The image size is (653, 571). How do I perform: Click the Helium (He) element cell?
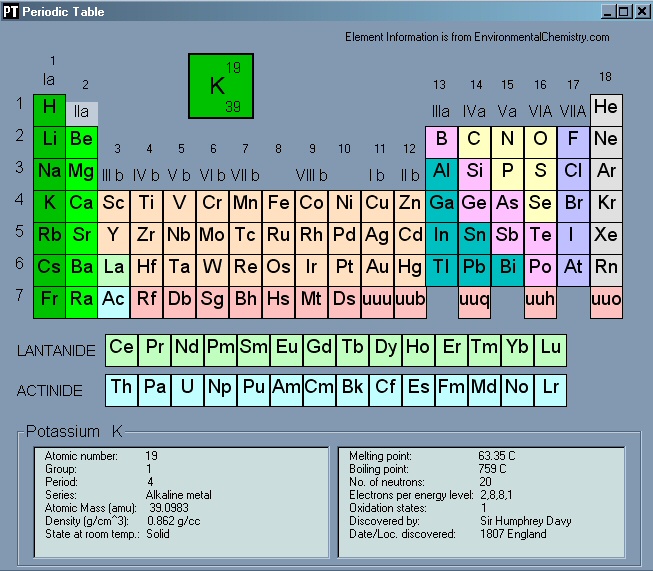[606, 108]
